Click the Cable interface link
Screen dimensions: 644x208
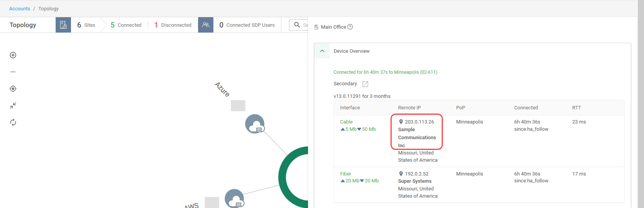[x=346, y=122]
